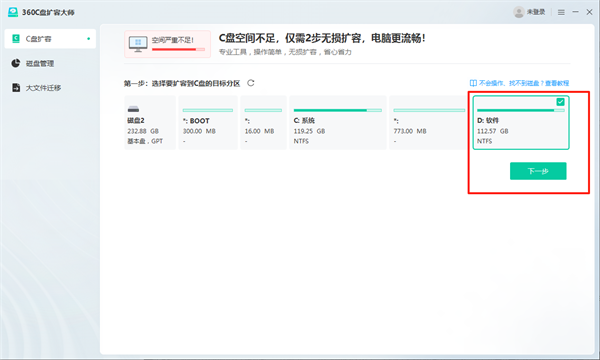
Task: Click the green C盘扩容 sidebar icon
Action: pos(16,39)
